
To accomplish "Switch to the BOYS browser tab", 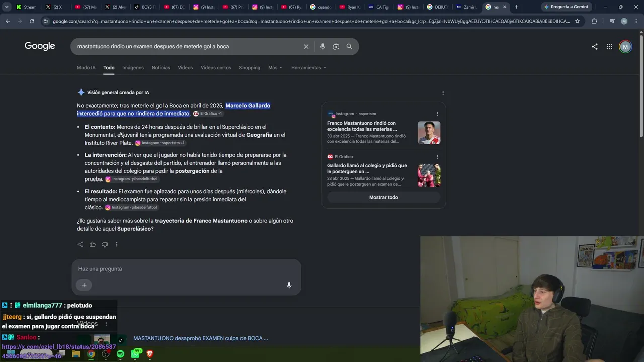I will (x=144, y=7).
